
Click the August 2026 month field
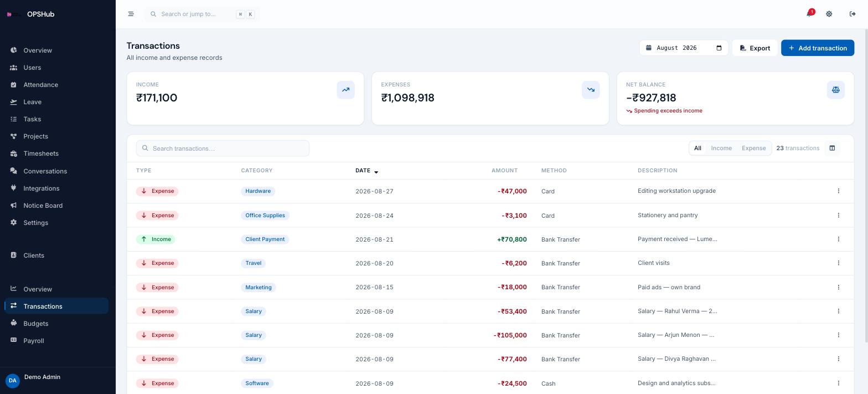point(684,48)
